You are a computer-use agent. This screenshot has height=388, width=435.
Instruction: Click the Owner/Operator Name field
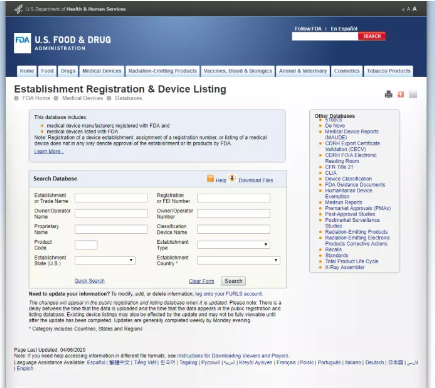(111, 214)
